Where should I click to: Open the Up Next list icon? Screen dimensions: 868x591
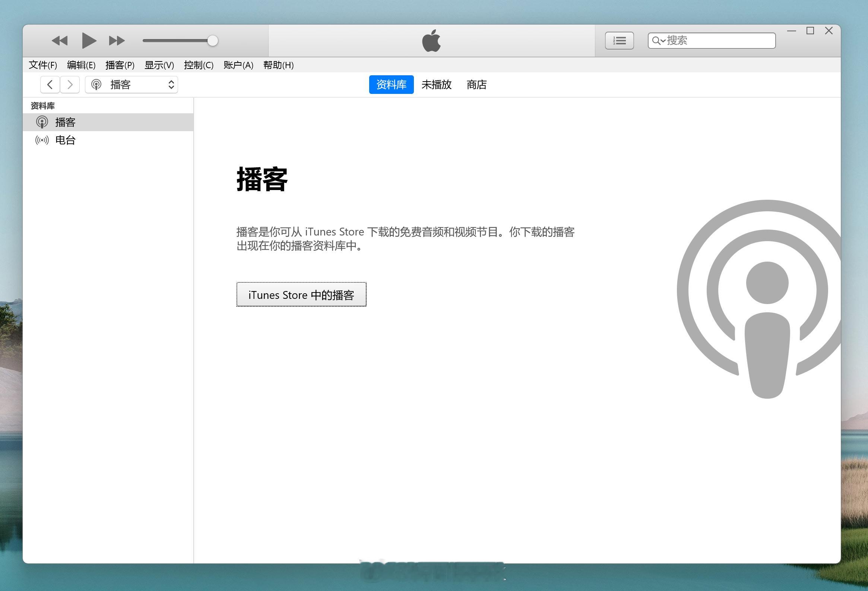pos(619,41)
